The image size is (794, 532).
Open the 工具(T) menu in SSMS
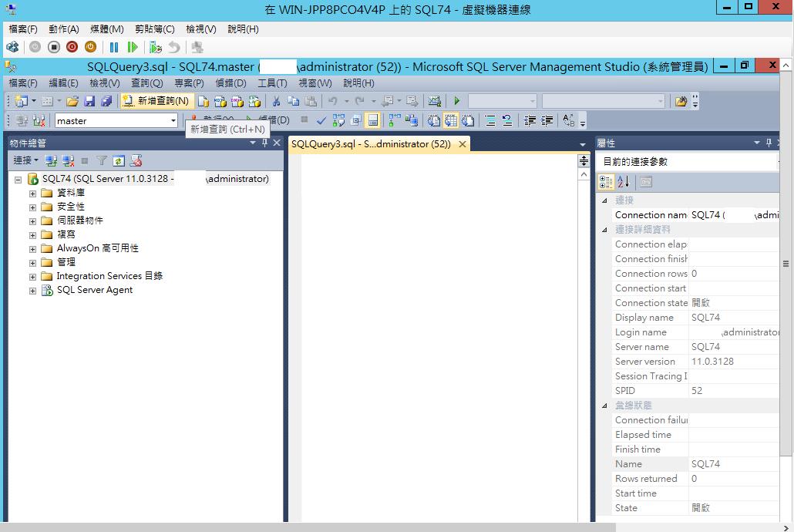[272, 83]
